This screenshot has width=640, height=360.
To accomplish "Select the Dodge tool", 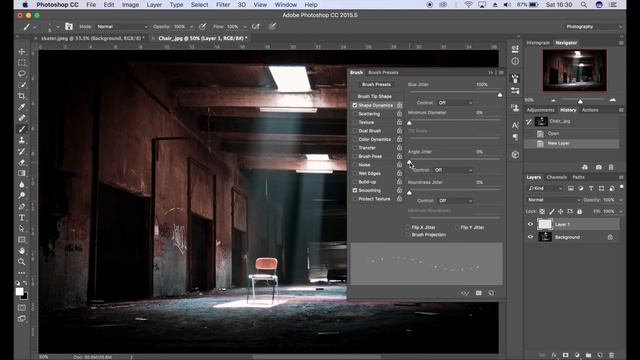I will 22,196.
